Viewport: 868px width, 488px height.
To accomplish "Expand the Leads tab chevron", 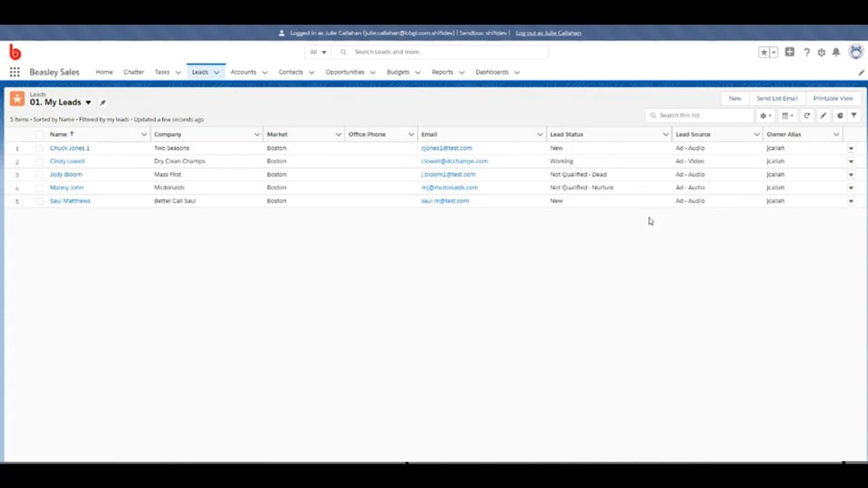I will point(216,73).
